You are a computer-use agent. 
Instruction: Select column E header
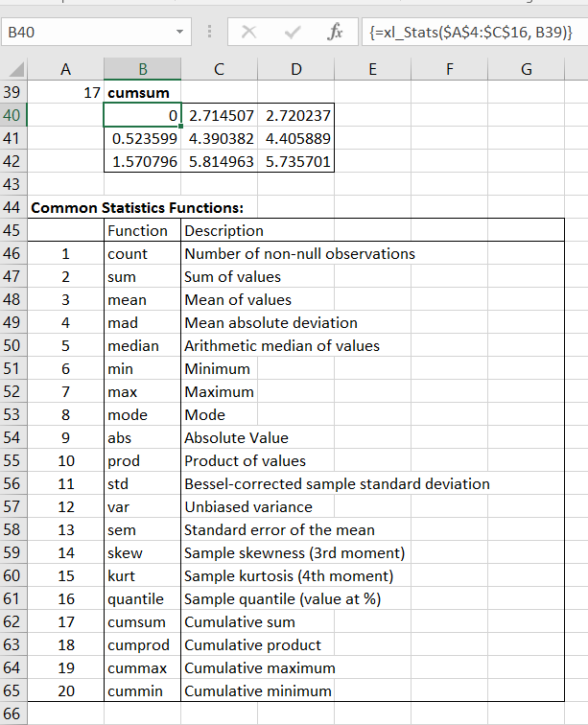click(372, 69)
